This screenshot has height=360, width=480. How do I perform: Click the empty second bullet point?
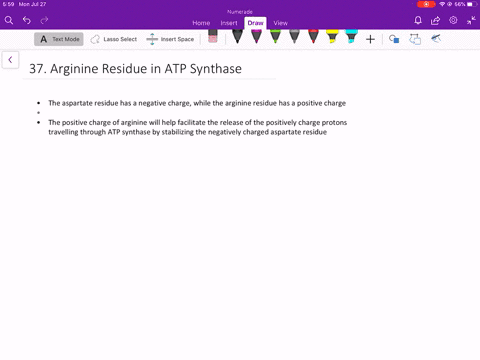(x=39, y=113)
